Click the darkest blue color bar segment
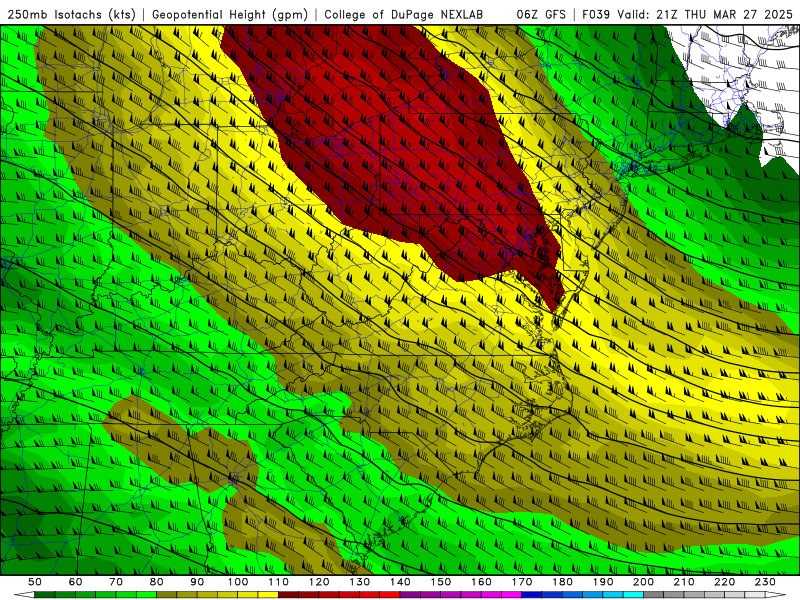 pyautogui.click(x=532, y=595)
